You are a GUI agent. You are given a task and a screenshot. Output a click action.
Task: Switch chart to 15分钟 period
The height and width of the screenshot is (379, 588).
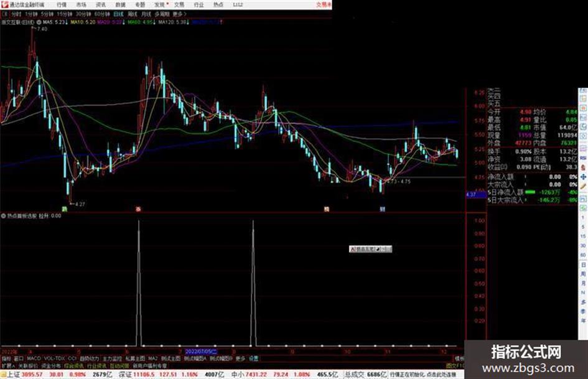click(x=65, y=14)
